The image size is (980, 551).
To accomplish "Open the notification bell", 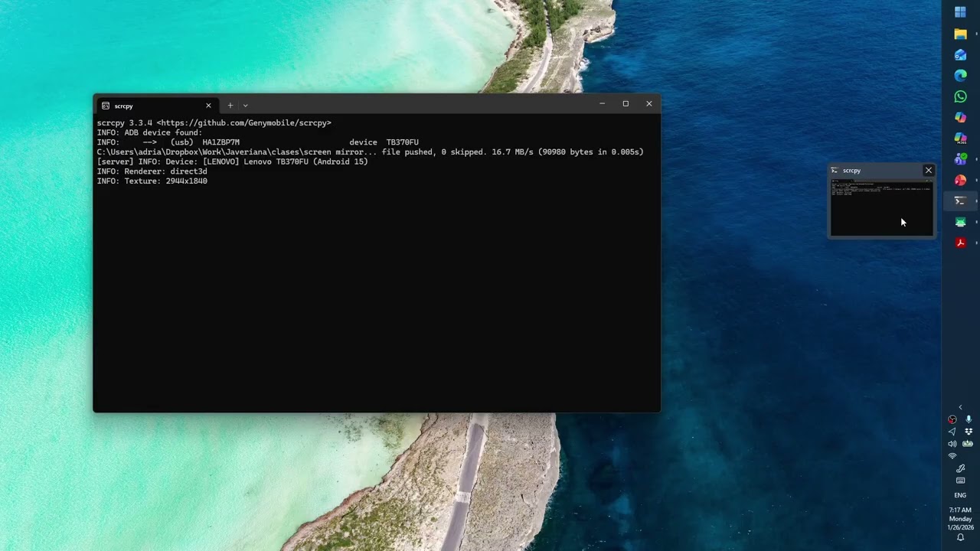I will 960,537.
